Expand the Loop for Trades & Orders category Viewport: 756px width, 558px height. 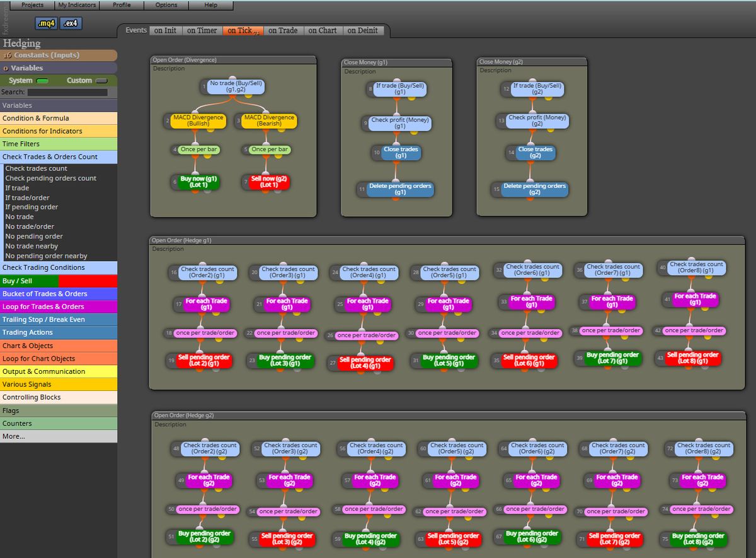59,306
